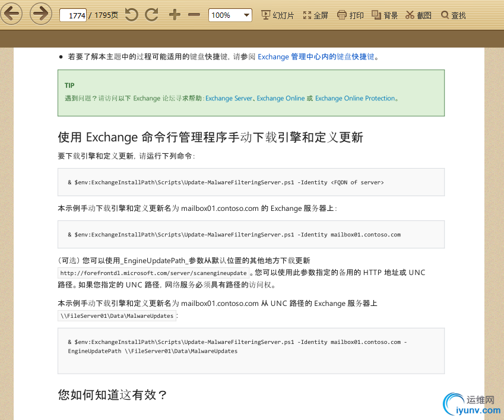Open the Exchange Online Protection link
The height and width of the screenshot is (420, 504).
[355, 99]
